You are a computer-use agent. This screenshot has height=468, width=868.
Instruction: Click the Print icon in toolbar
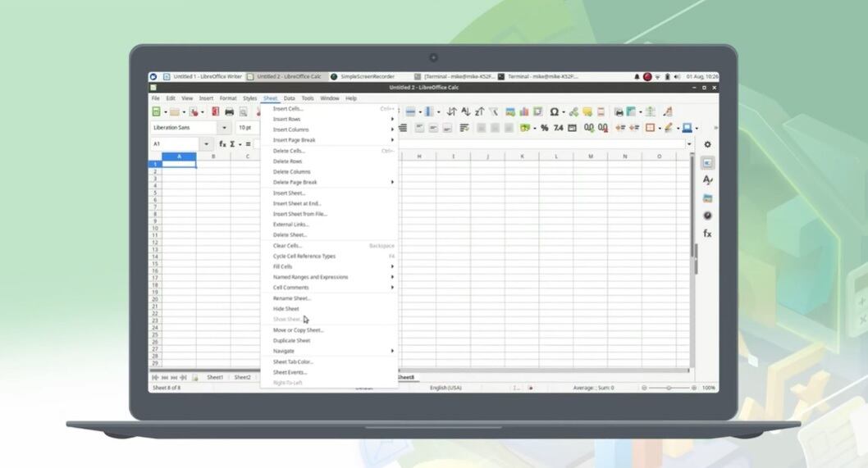pos(229,111)
